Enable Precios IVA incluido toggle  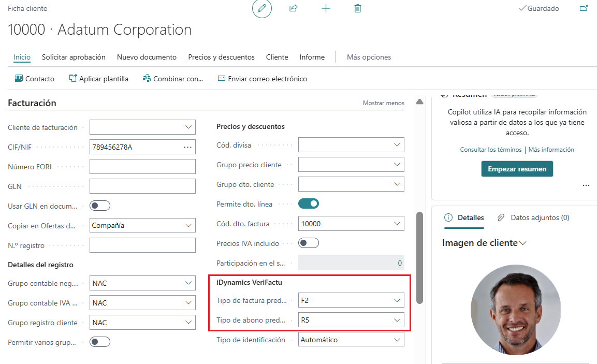click(x=309, y=243)
